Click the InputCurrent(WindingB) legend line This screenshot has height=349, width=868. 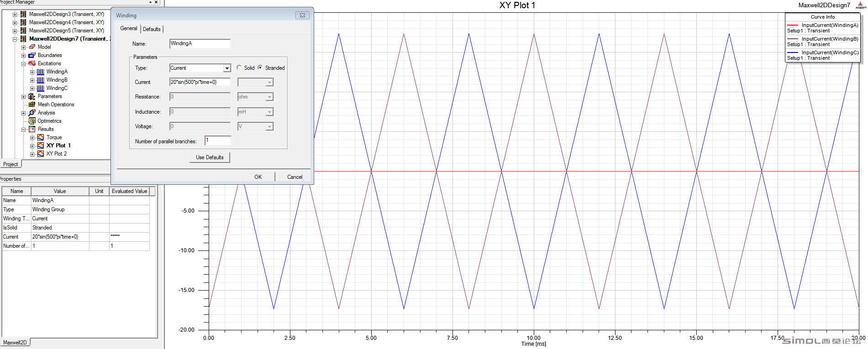coord(793,39)
